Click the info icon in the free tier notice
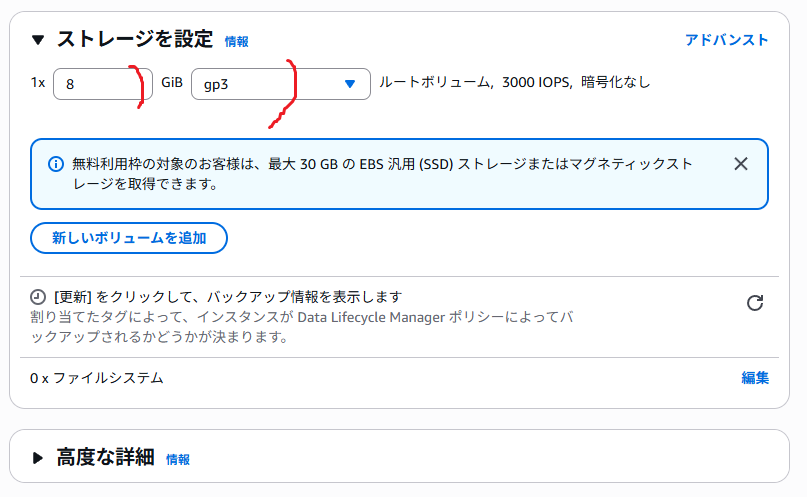The height and width of the screenshot is (497, 807). point(55,164)
